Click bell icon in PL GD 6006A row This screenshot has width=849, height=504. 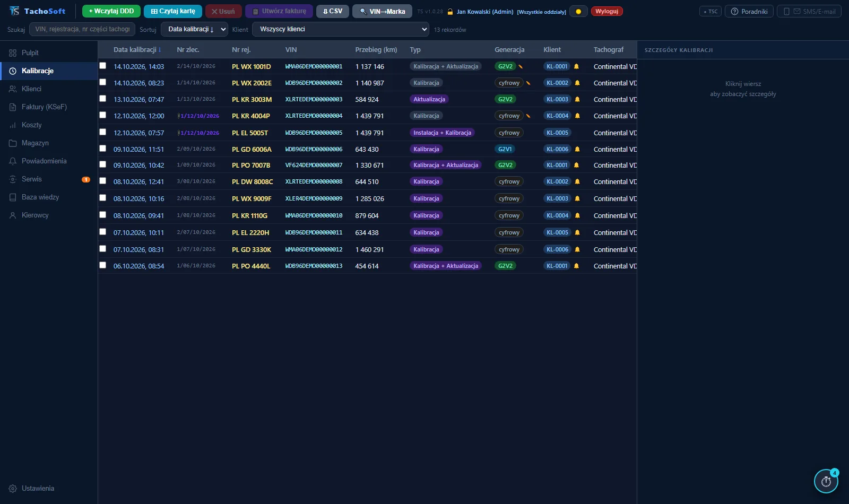point(577,149)
